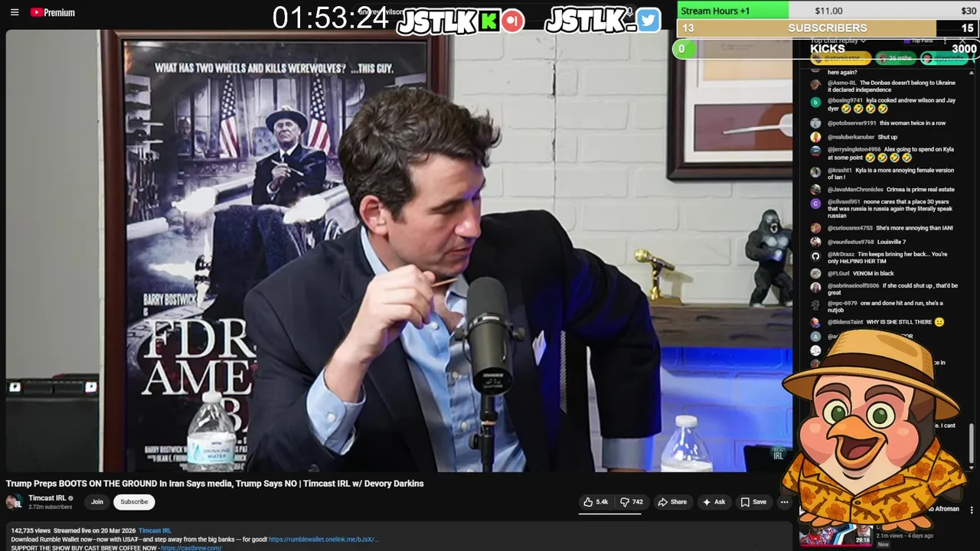The height and width of the screenshot is (551, 980).
Task: Click the SUBSCRIBERS goal progress bar
Action: [x=828, y=28]
